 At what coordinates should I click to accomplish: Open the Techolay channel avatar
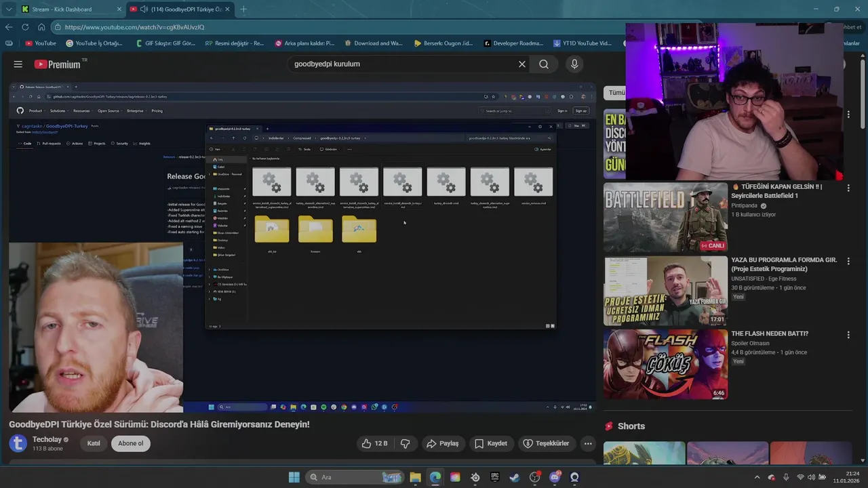tap(18, 443)
